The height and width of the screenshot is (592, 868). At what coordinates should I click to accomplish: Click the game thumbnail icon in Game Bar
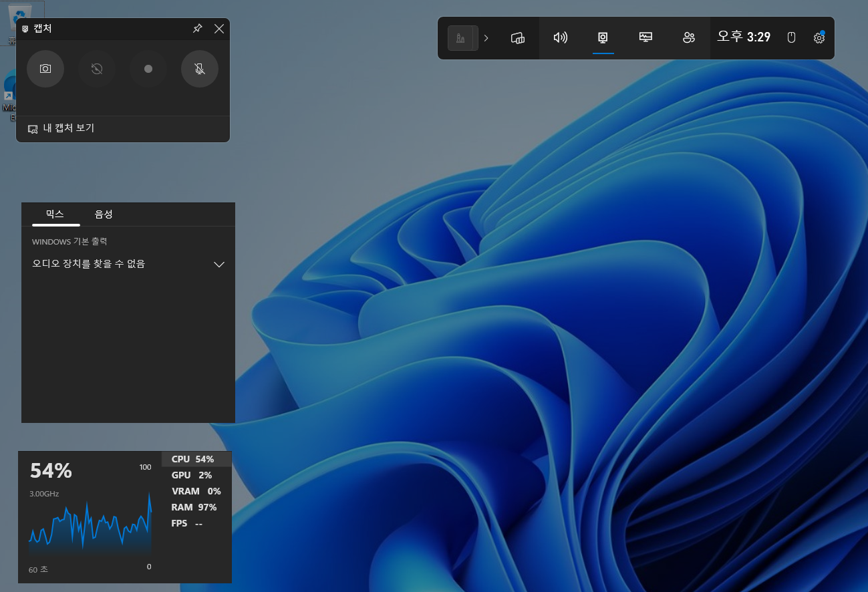point(462,38)
